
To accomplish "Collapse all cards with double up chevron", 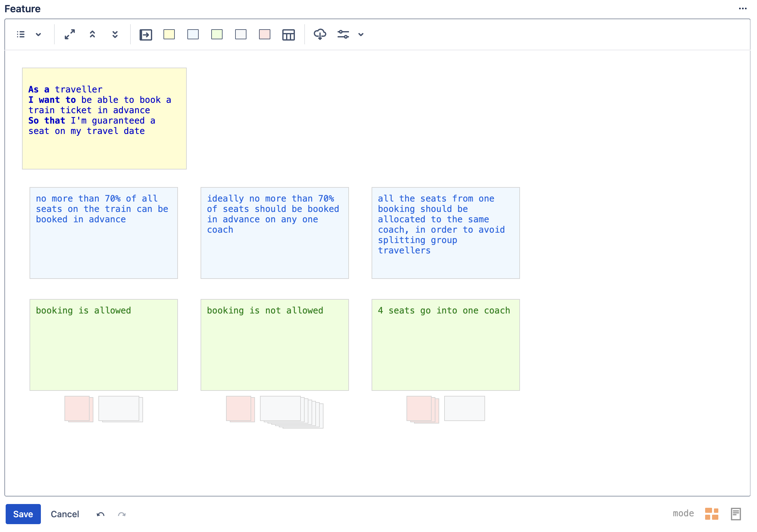I will (x=92, y=34).
